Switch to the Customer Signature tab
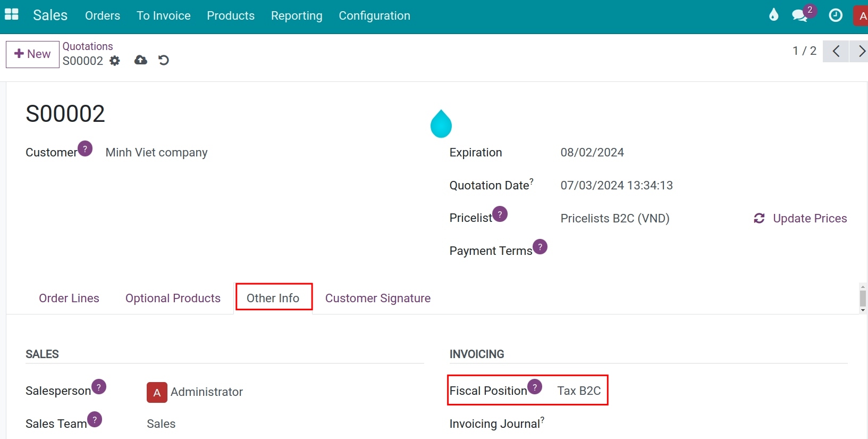 click(x=378, y=299)
